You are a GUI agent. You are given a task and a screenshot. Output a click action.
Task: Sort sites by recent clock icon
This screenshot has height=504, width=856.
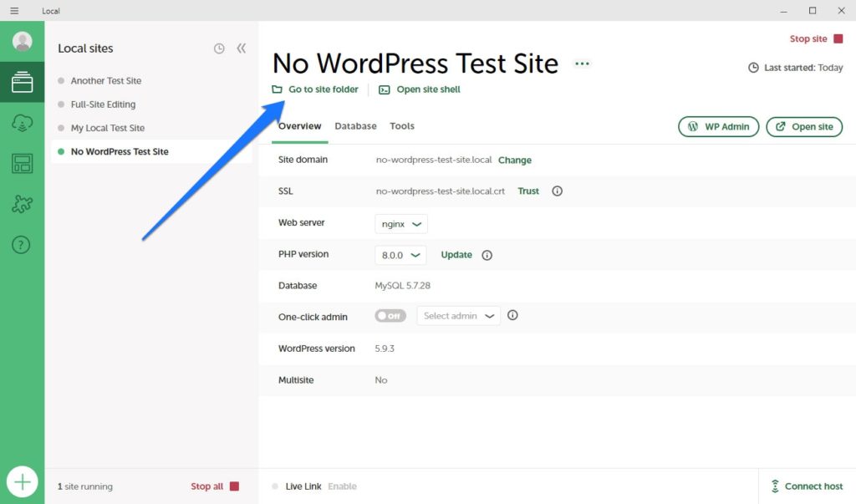tap(219, 48)
